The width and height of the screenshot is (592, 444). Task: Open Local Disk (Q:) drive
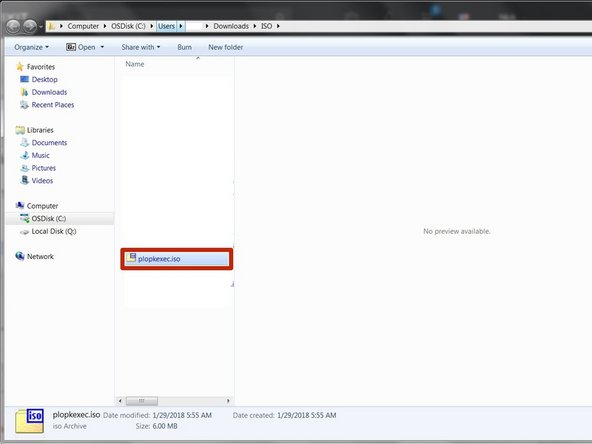[54, 231]
